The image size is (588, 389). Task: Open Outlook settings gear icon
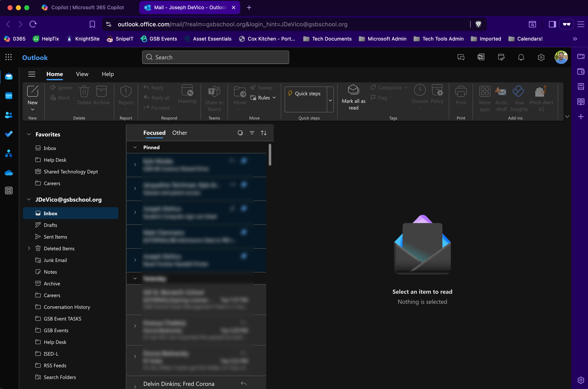point(541,57)
